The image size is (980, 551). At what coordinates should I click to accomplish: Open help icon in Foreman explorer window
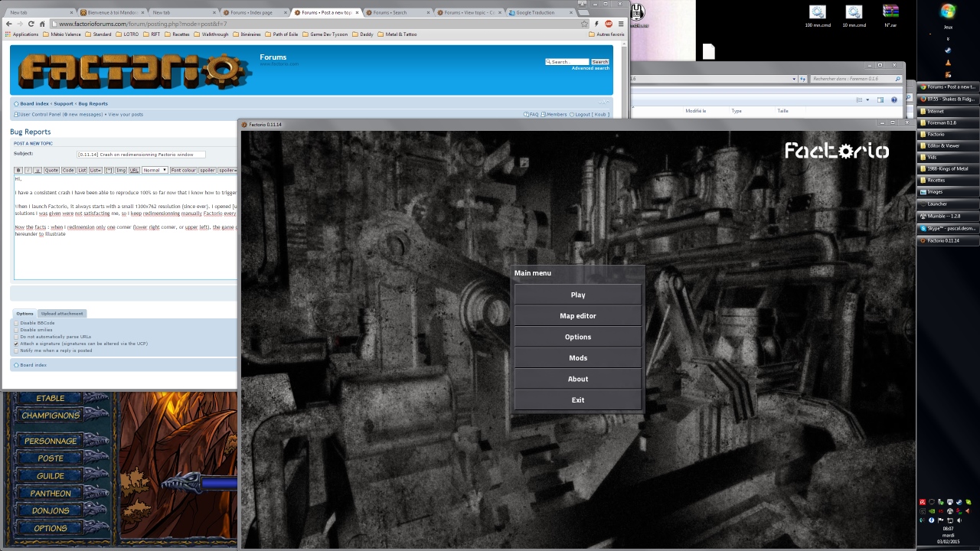(893, 99)
